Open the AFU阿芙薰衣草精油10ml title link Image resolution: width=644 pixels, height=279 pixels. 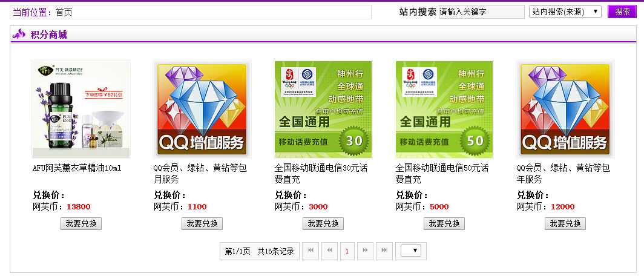[77, 168]
